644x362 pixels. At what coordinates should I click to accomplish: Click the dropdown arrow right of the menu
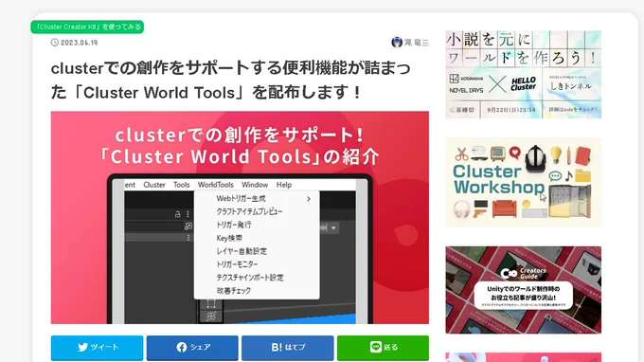pyautogui.click(x=333, y=227)
